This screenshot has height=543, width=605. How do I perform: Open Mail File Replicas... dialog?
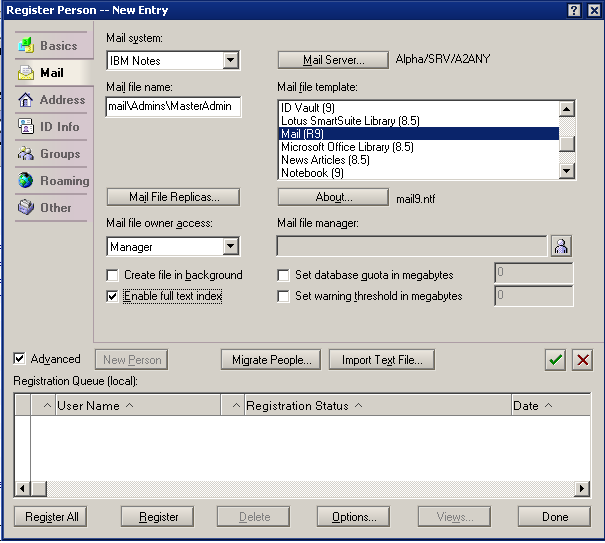[173, 197]
